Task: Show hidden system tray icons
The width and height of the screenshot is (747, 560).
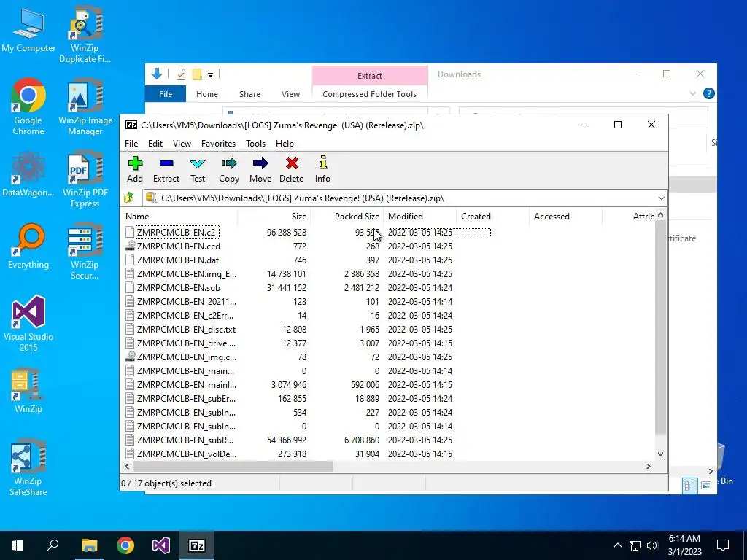Action: pyautogui.click(x=617, y=545)
